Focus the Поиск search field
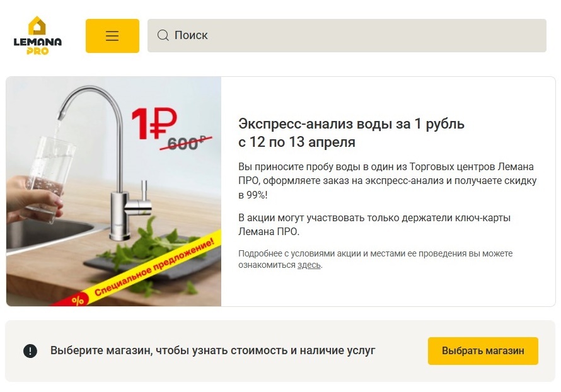This screenshot has height=392, width=561. pos(347,35)
